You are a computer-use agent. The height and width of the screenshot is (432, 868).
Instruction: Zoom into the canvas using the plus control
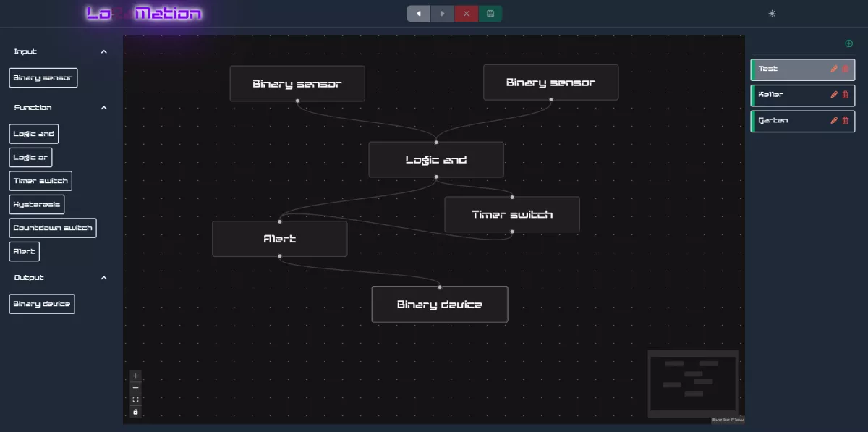pos(135,376)
